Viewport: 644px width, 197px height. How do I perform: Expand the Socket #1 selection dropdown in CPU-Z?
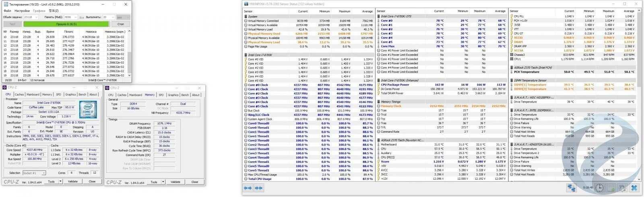[43, 173]
